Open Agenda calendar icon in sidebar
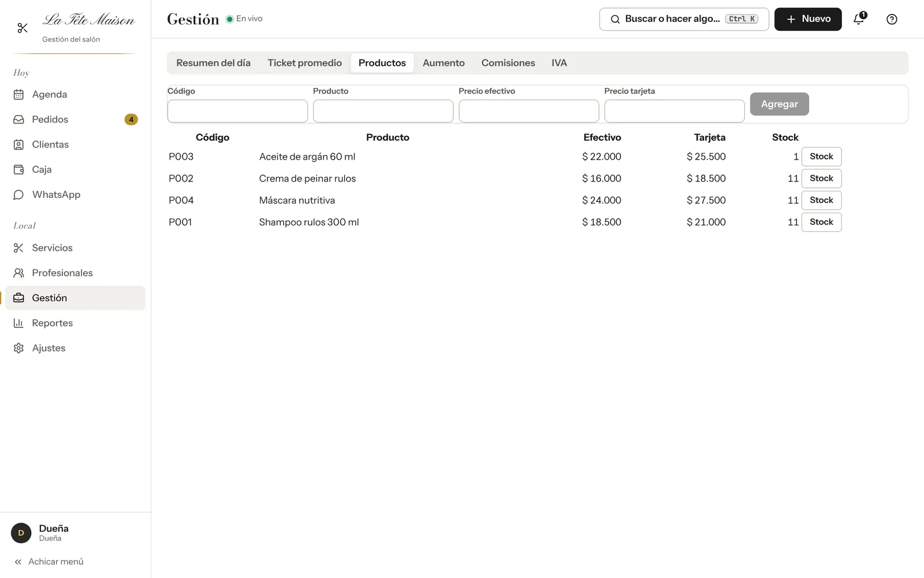 (x=18, y=94)
